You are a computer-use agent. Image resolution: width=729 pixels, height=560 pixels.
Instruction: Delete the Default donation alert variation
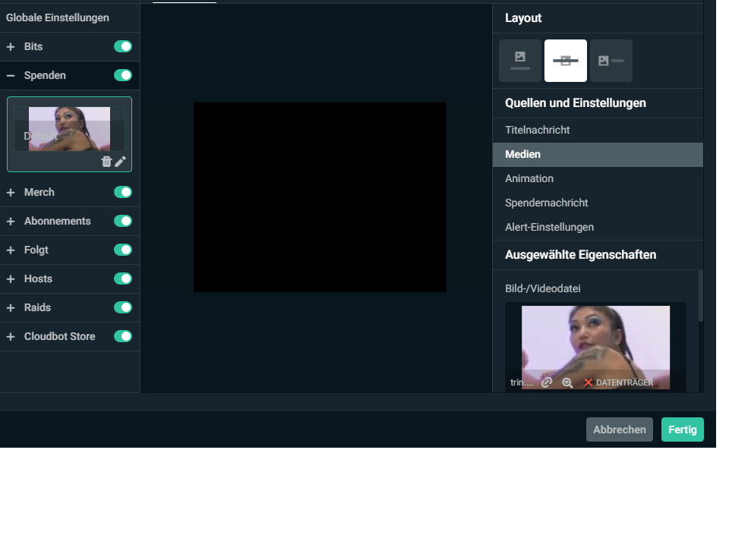point(106,162)
